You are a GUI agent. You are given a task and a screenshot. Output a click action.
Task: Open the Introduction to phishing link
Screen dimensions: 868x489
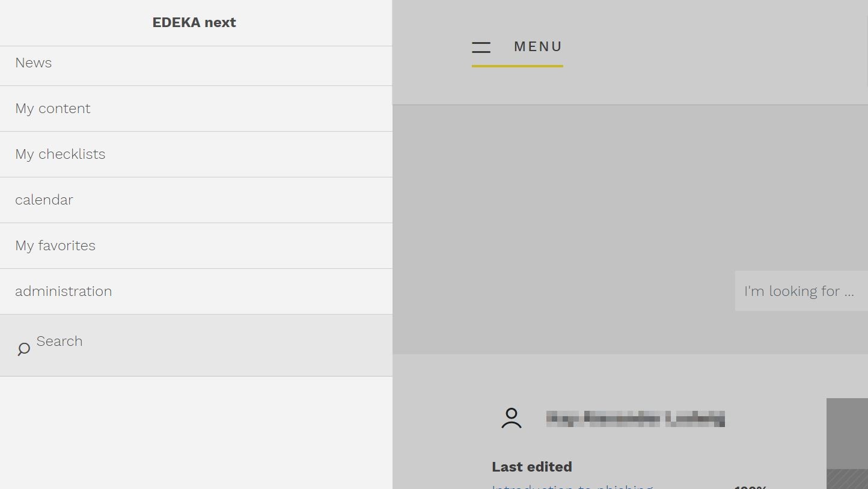pyautogui.click(x=572, y=486)
